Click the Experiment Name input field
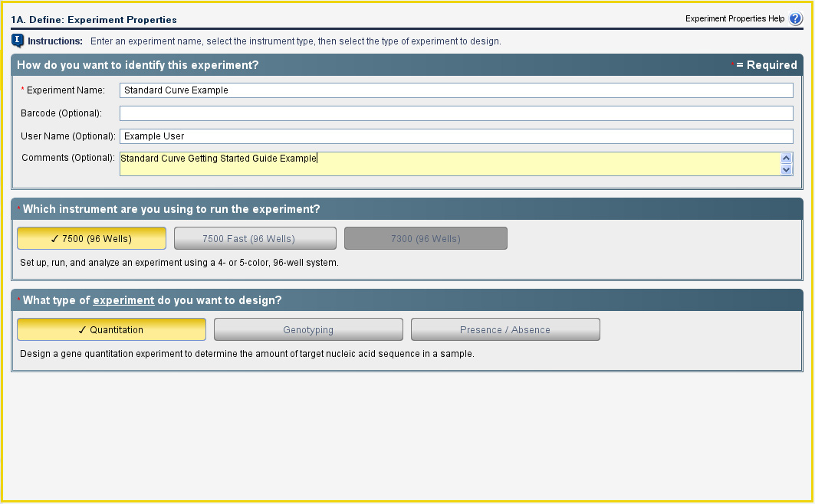 [x=456, y=90]
